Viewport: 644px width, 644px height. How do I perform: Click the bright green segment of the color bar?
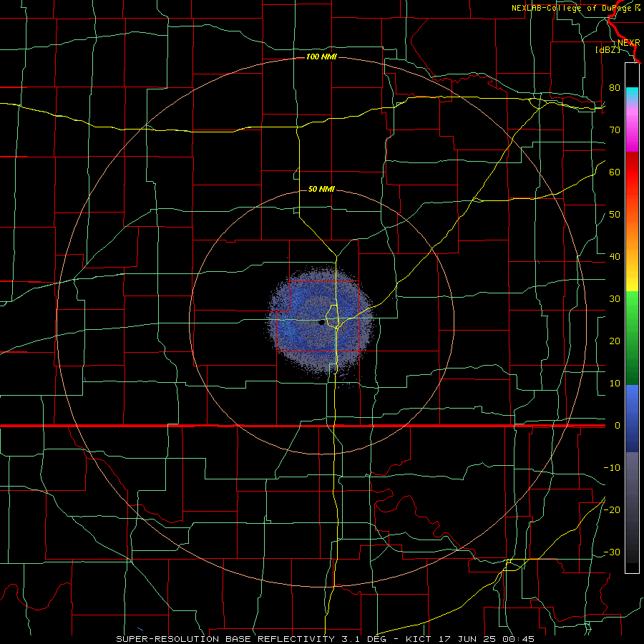coord(632,304)
